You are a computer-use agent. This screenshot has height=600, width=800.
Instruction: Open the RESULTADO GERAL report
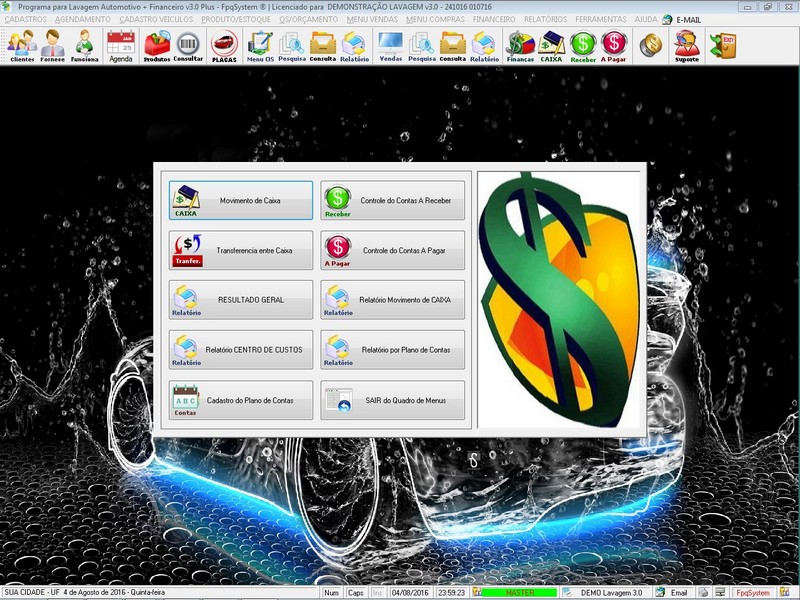241,300
